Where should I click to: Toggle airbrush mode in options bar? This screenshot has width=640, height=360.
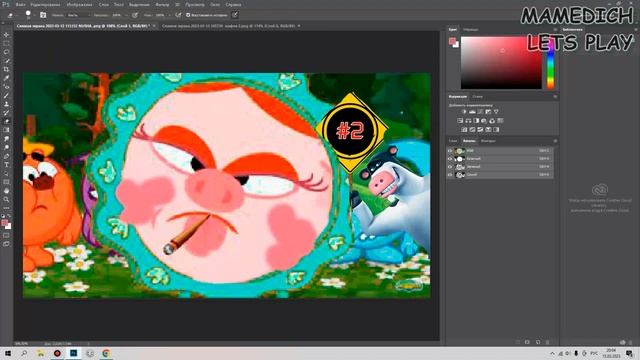click(178, 15)
